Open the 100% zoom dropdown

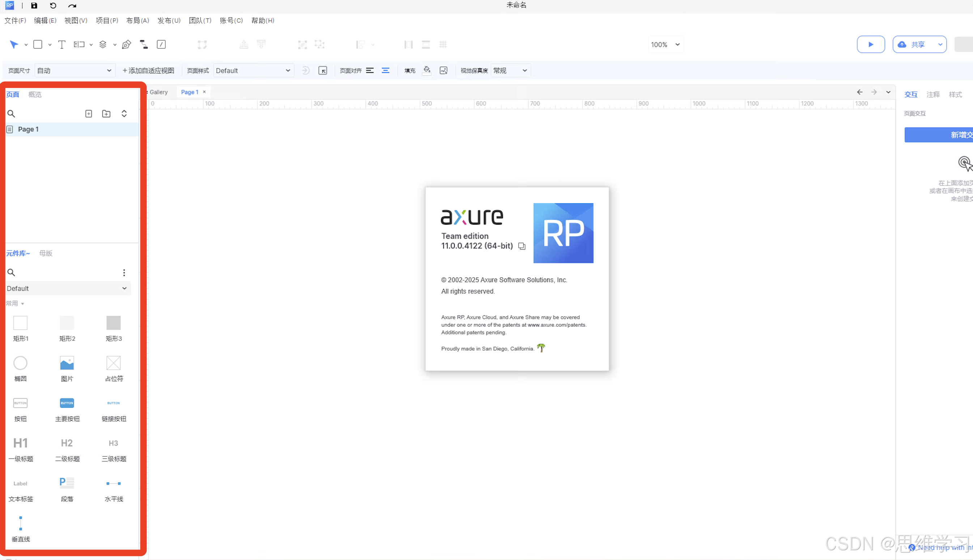[665, 44]
